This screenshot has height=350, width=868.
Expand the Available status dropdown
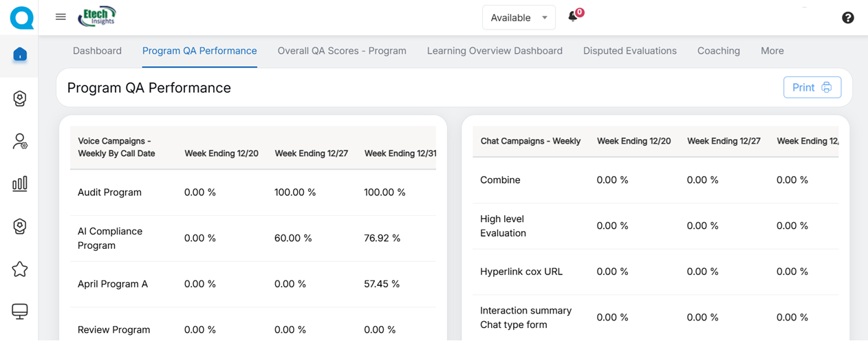click(x=519, y=18)
